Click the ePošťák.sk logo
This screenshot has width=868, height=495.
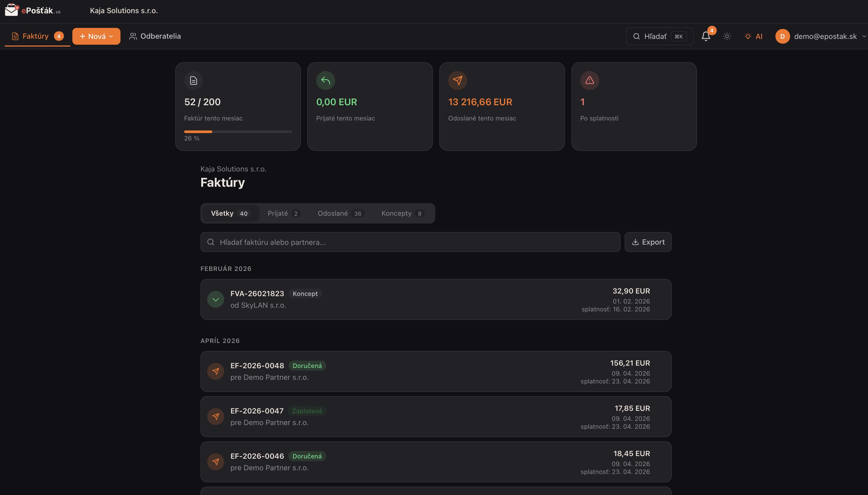point(32,10)
